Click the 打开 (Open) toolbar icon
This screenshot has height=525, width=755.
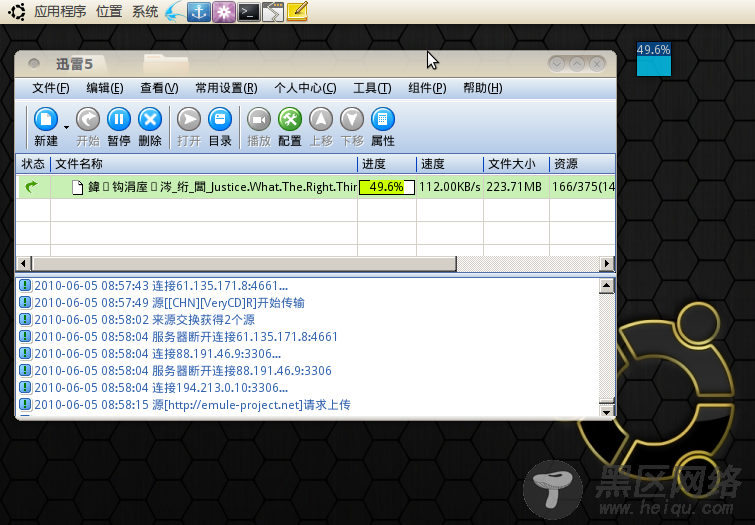[x=189, y=119]
